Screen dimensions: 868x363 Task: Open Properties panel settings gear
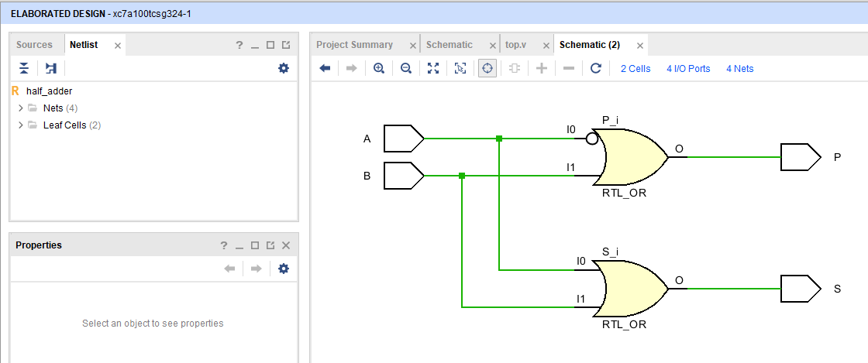(x=284, y=269)
